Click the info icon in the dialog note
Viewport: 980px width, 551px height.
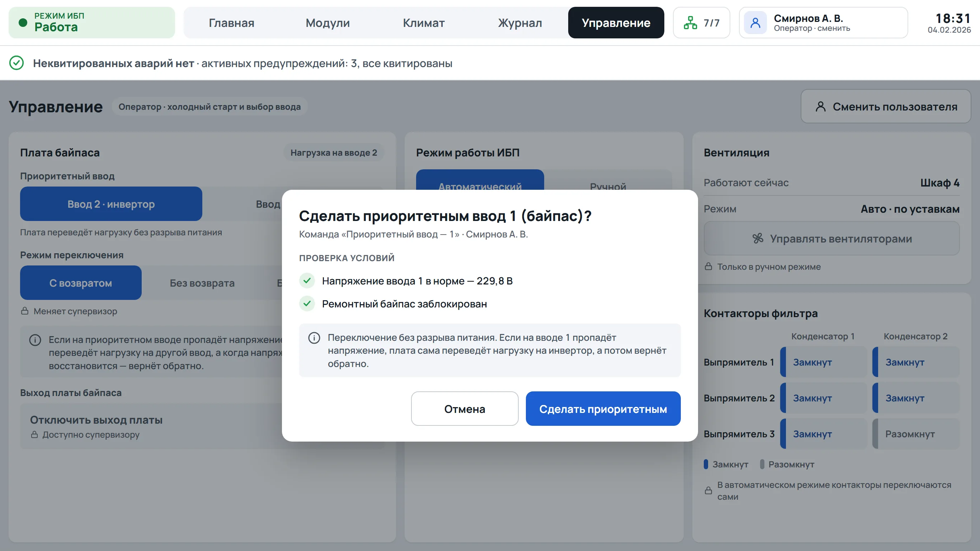click(314, 338)
